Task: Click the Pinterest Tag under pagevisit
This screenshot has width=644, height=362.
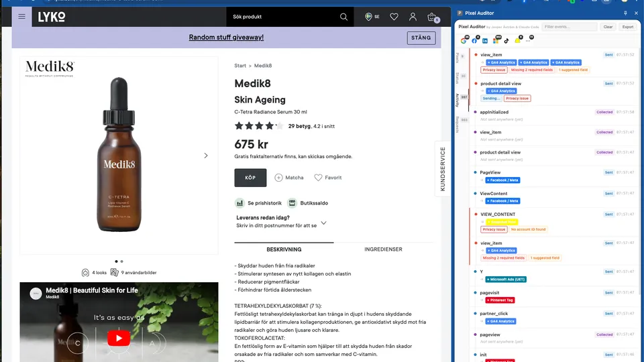Action: coord(500,300)
